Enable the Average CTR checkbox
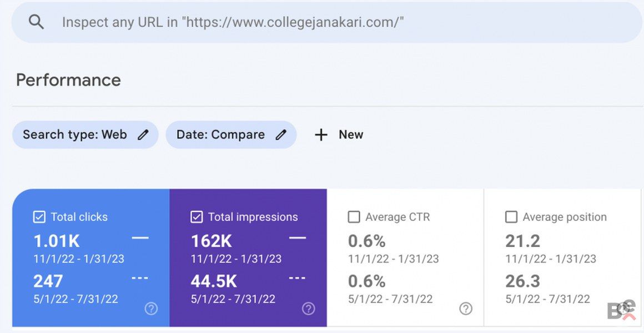Screen dimensions: 644x333 coord(354,217)
